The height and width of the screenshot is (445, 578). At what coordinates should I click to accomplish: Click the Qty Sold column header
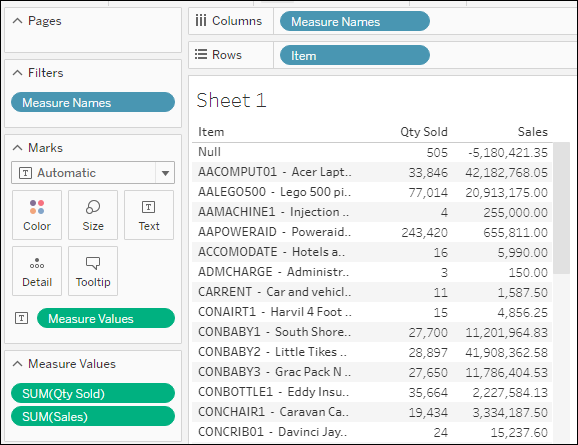tap(424, 132)
